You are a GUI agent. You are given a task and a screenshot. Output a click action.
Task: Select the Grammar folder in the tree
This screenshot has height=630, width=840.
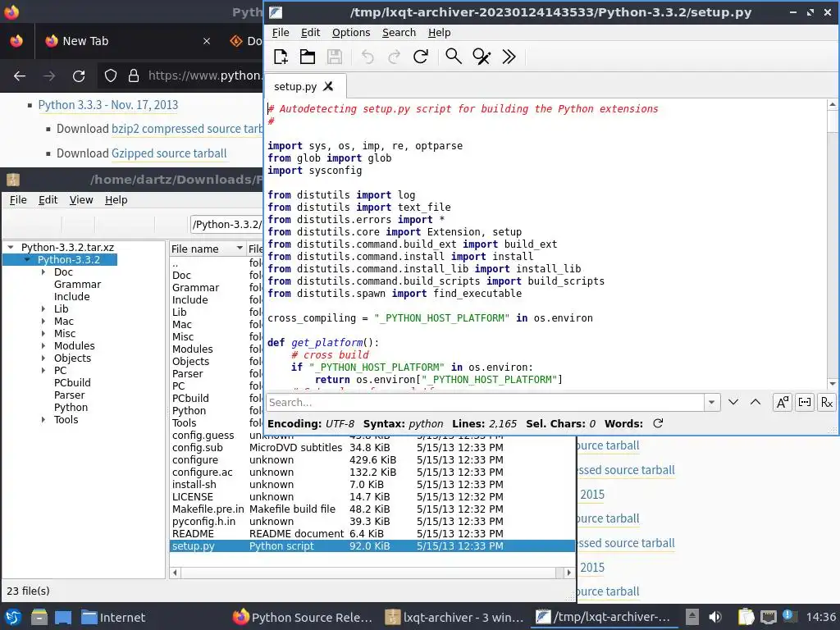tap(77, 285)
